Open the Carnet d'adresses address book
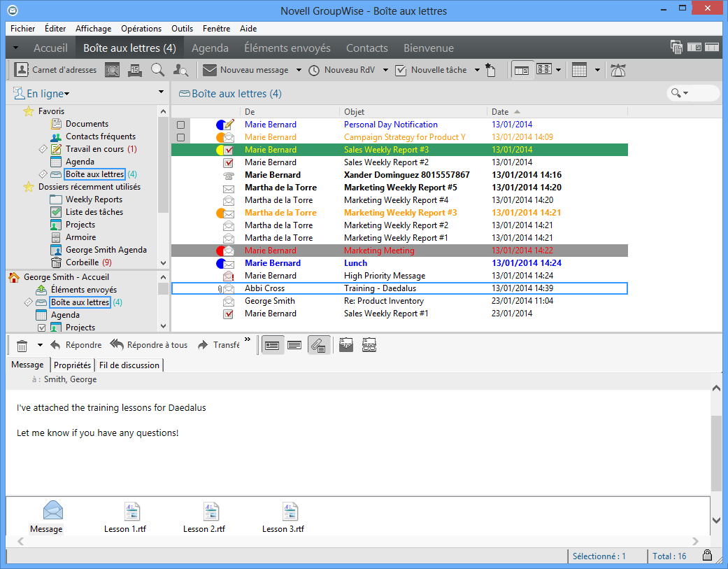Screen dimensions: 728x569 [x=55, y=70]
